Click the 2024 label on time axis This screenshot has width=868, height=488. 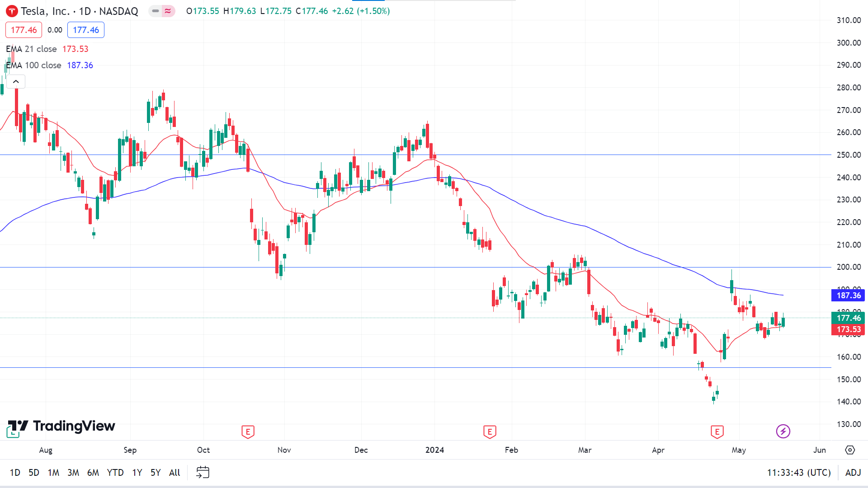pyautogui.click(x=435, y=450)
